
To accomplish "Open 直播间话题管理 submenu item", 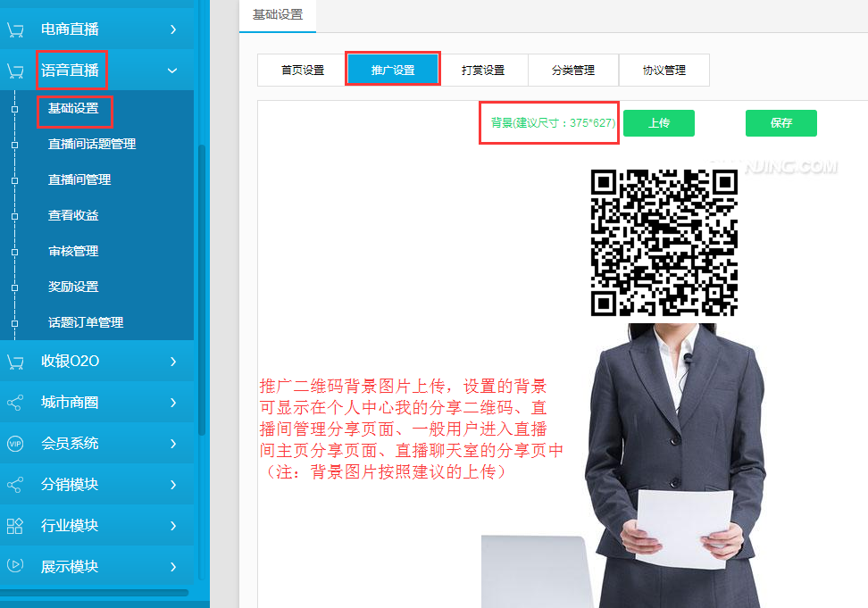I will (x=92, y=145).
